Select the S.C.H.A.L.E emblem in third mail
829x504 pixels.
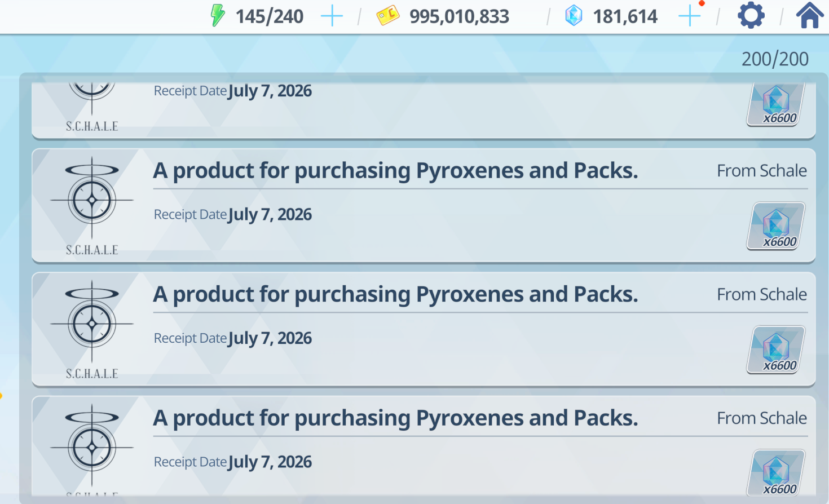92,330
